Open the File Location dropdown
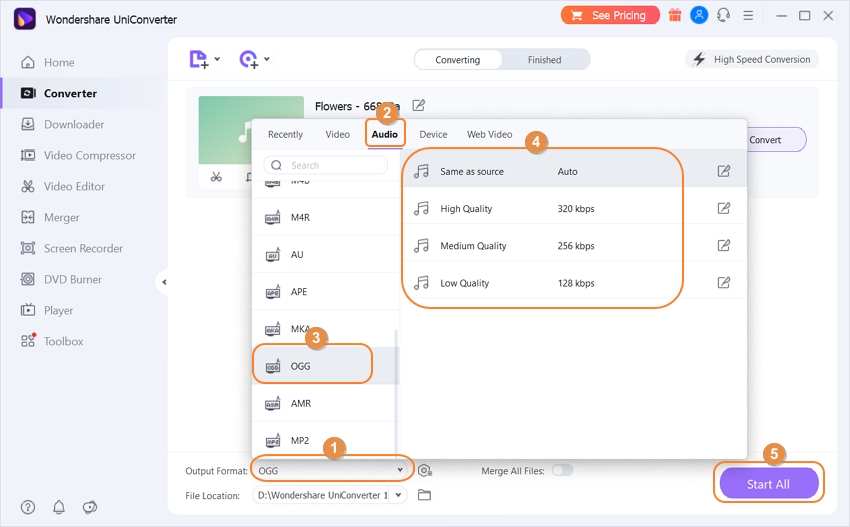 [x=330, y=495]
